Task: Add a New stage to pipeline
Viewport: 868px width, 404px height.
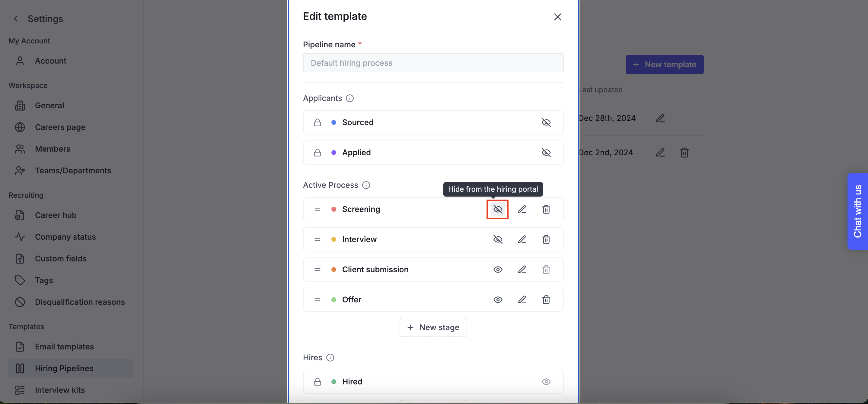Action: (433, 327)
